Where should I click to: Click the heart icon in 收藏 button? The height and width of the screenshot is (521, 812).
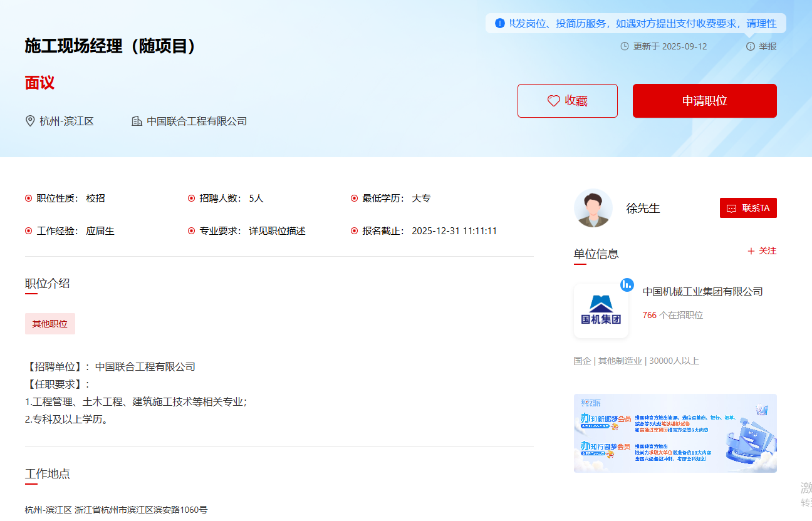(553, 101)
